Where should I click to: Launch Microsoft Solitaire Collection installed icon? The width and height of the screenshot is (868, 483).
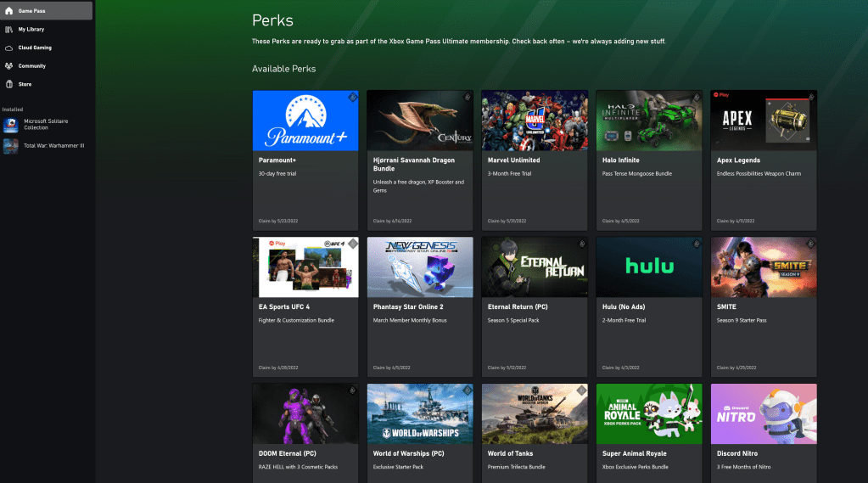(10, 125)
